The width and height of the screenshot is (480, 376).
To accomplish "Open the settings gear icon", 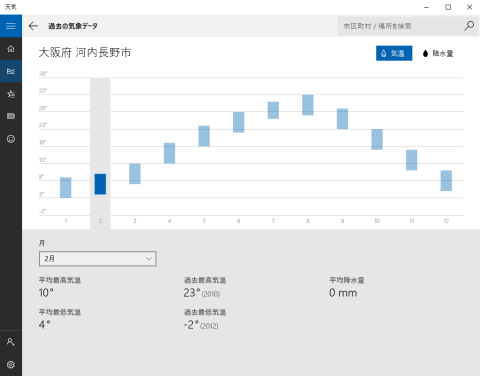I will tap(11, 365).
